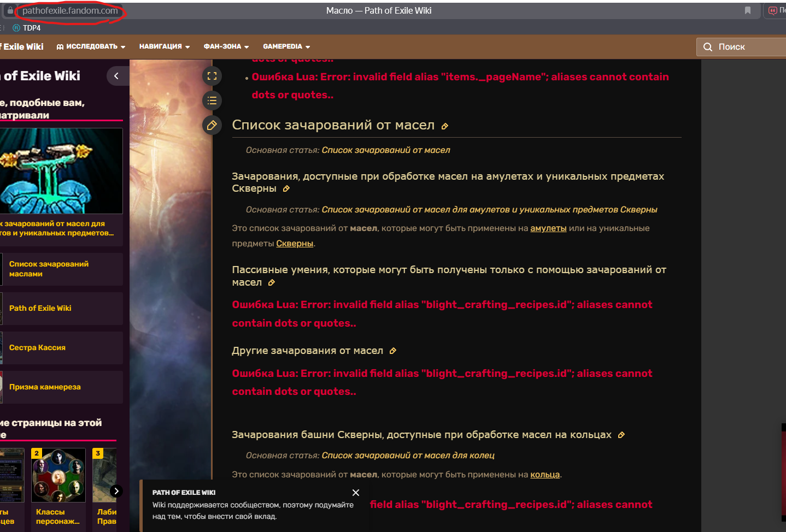Click the lock icon in address bar
The height and width of the screenshot is (532, 786).
[x=10, y=10]
